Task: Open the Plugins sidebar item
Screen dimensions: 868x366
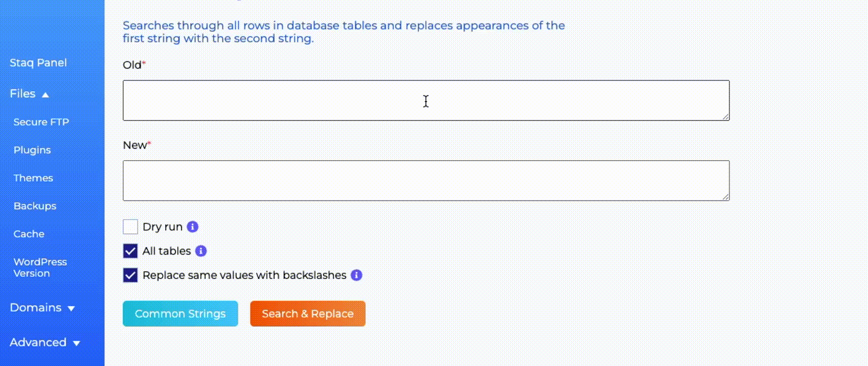Action: click(32, 150)
